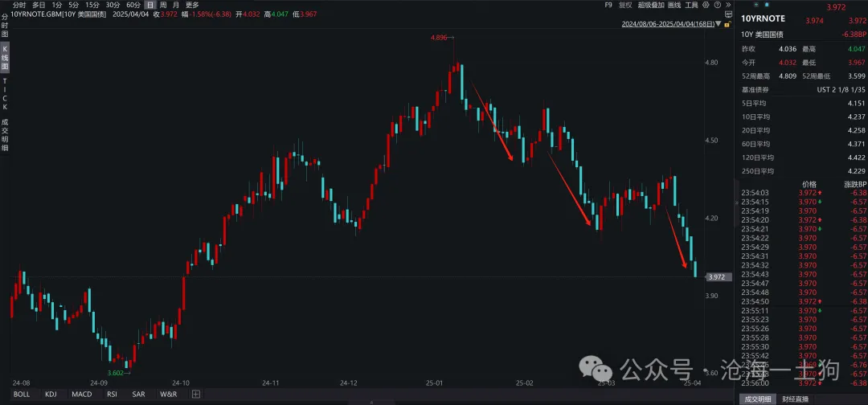The image size is (868, 405).
Task: Select the 15分 timeframe
Action: coord(93,5)
